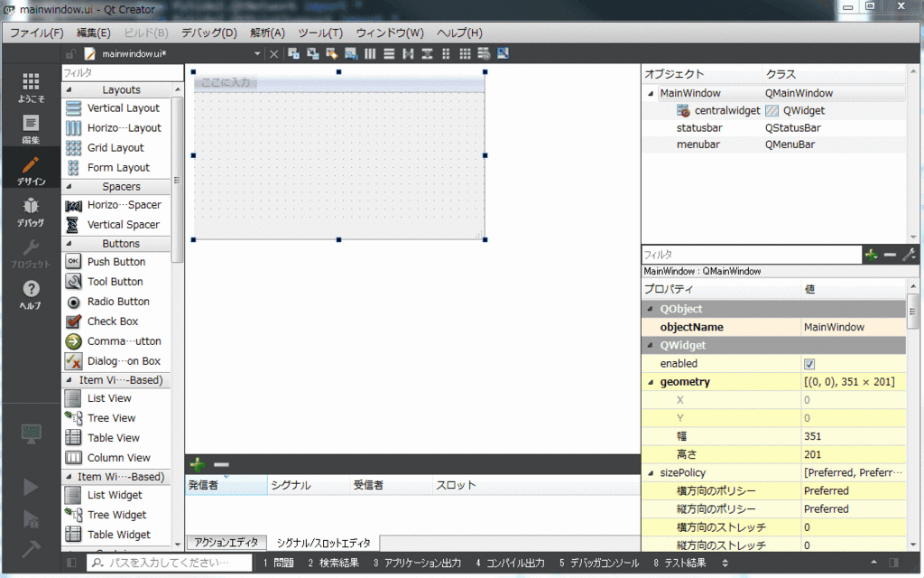Apply vertical splitter layout from toolbar
The height and width of the screenshot is (578, 924).
[x=427, y=53]
